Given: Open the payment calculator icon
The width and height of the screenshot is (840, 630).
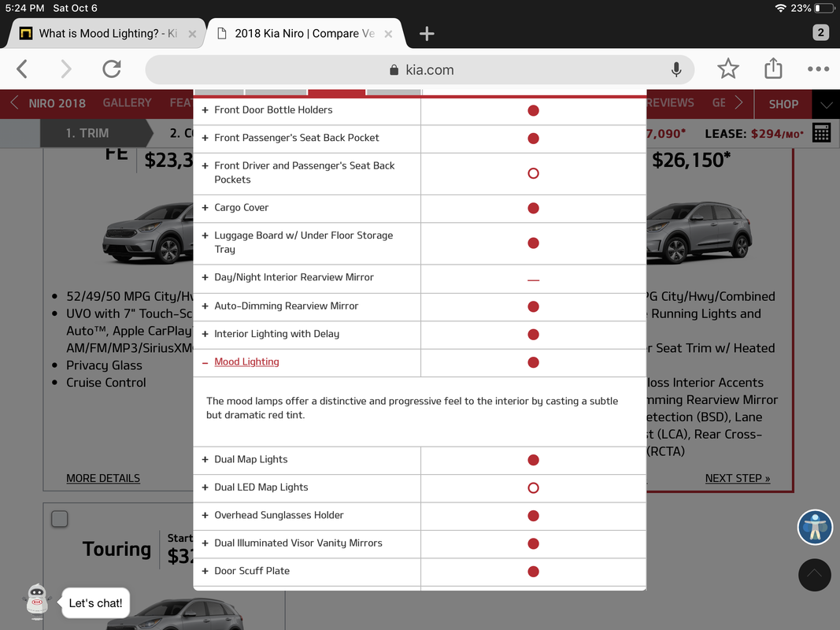Looking at the screenshot, I should (x=821, y=133).
